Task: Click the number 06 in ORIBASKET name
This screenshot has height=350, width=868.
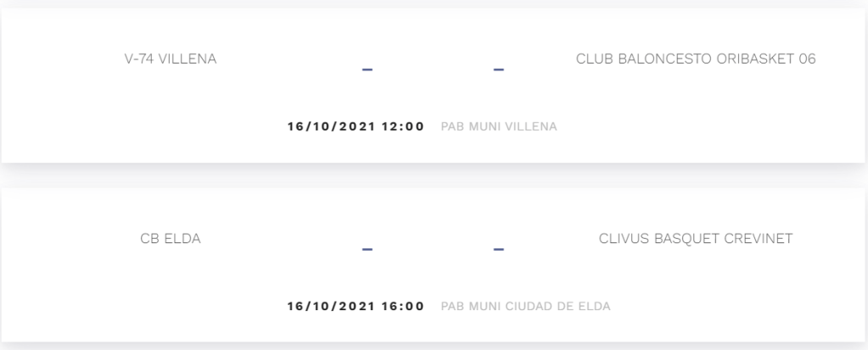Action: pyautogui.click(x=807, y=60)
